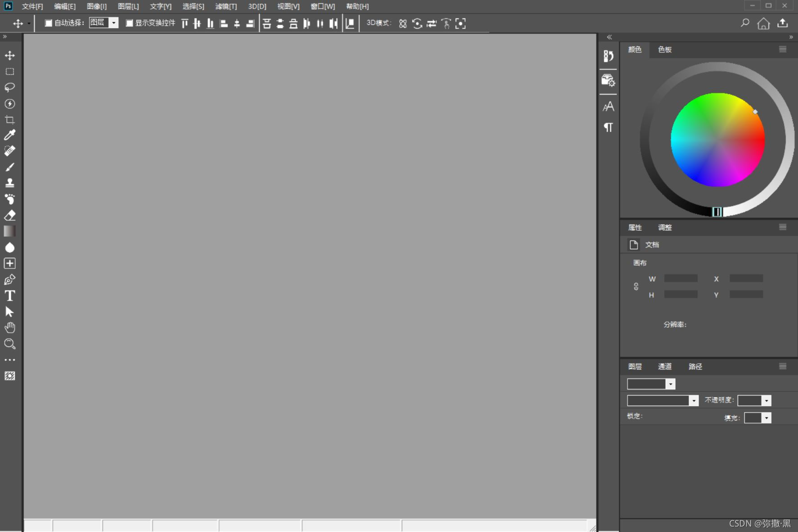Select the Pen tool
Viewport: 798px width, 532px height.
pyautogui.click(x=9, y=280)
